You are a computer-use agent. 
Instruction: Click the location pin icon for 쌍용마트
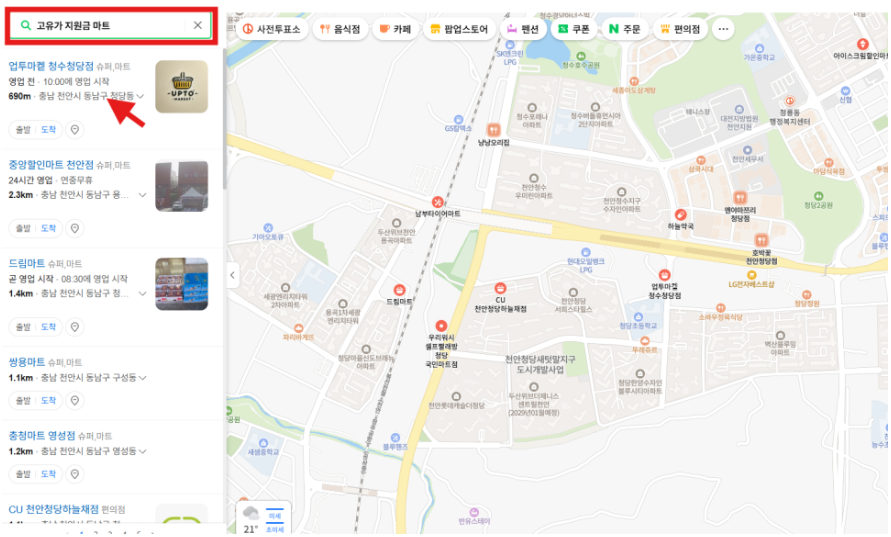(74, 401)
